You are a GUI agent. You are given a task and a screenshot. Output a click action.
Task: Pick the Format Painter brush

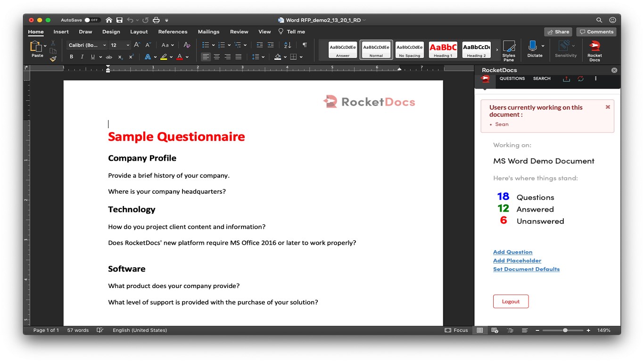[x=53, y=58]
